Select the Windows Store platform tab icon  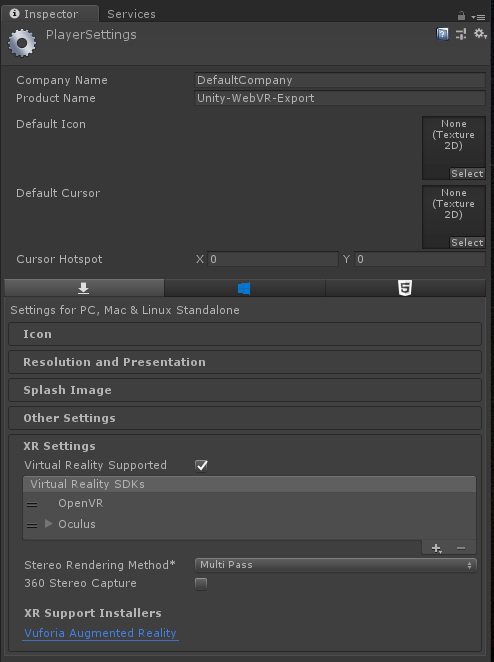[244, 288]
